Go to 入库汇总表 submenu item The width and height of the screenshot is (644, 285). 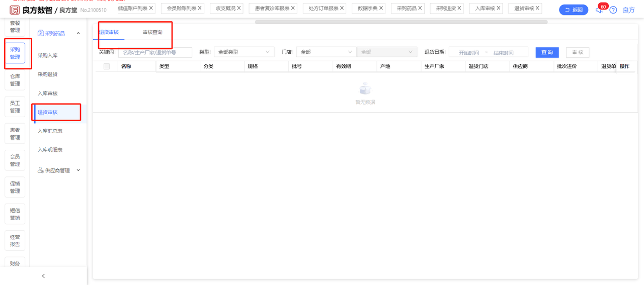(x=50, y=131)
